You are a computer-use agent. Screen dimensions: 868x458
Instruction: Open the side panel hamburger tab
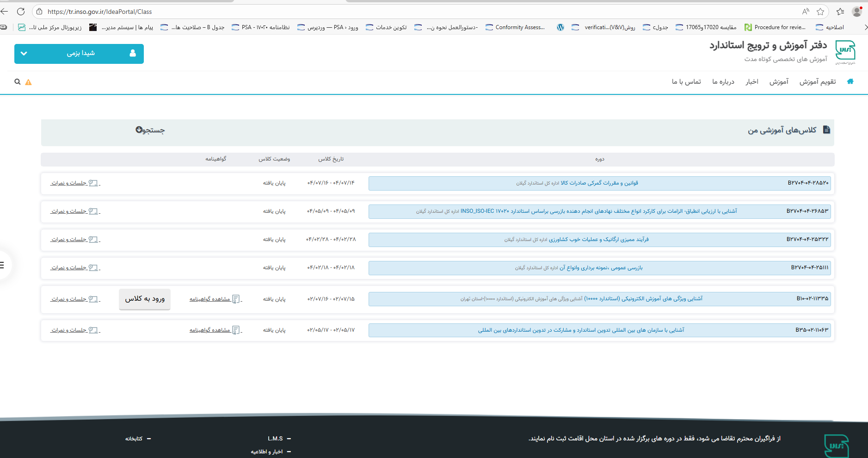(3, 265)
